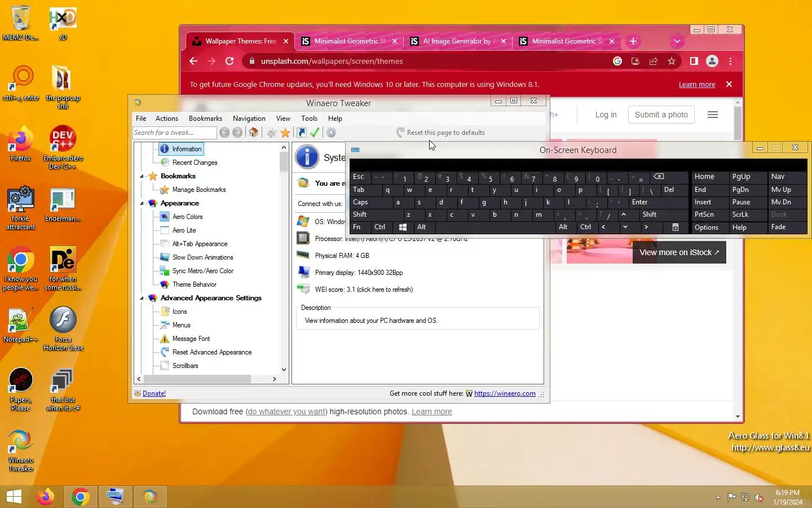Reload the Chrome page with the refresh icon
The width and height of the screenshot is (812, 508).
[x=230, y=61]
